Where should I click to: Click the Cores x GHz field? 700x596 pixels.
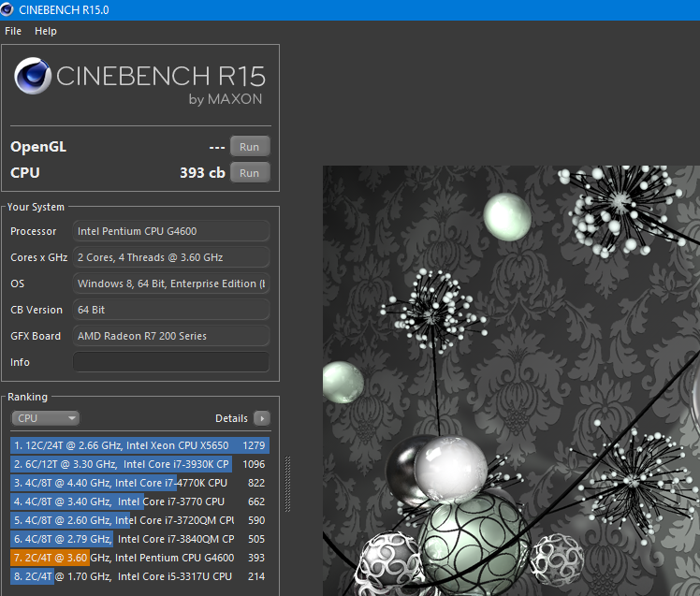[x=171, y=257]
